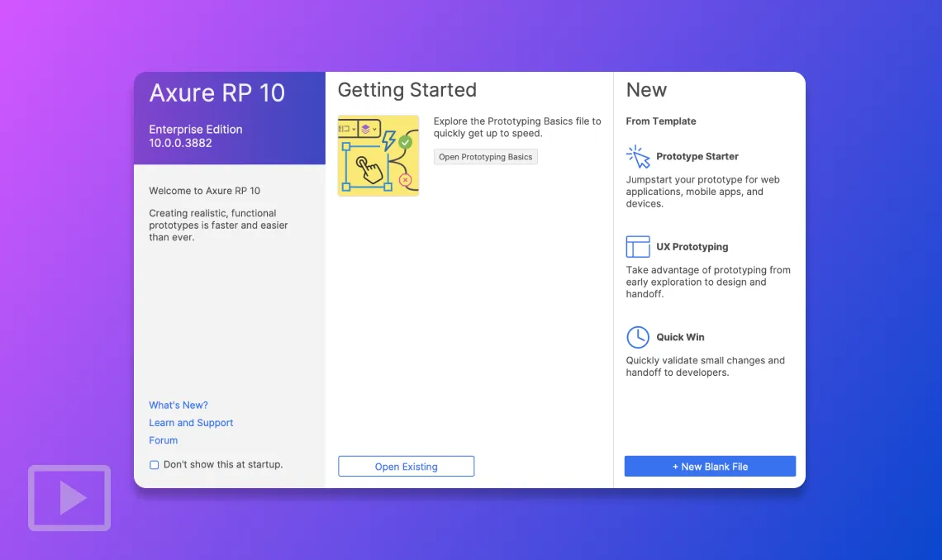Screen dimensions: 942x560
Task: Visit the Forum link
Action: coord(164,440)
